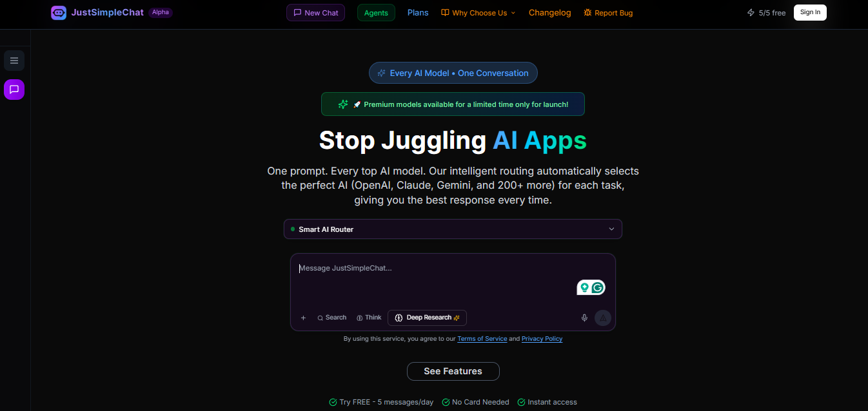This screenshot has height=411, width=868.
Task: Open the Smart AI Router model dropdown
Action: click(x=453, y=229)
